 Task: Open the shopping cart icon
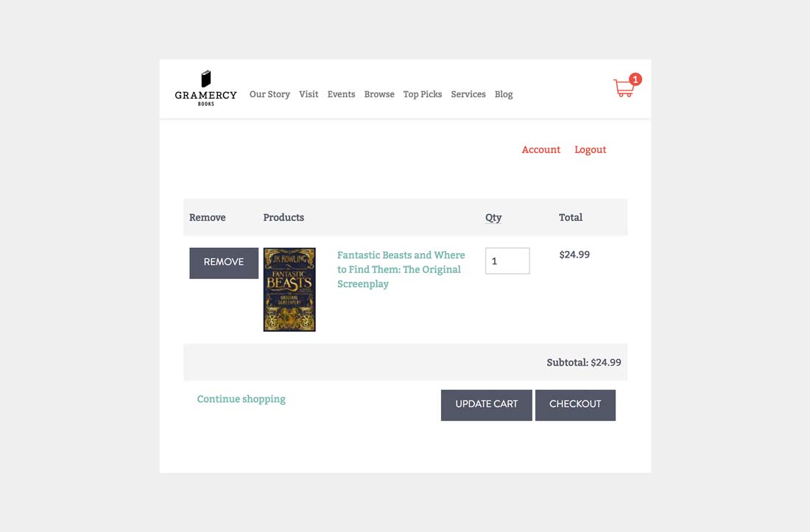[624, 88]
